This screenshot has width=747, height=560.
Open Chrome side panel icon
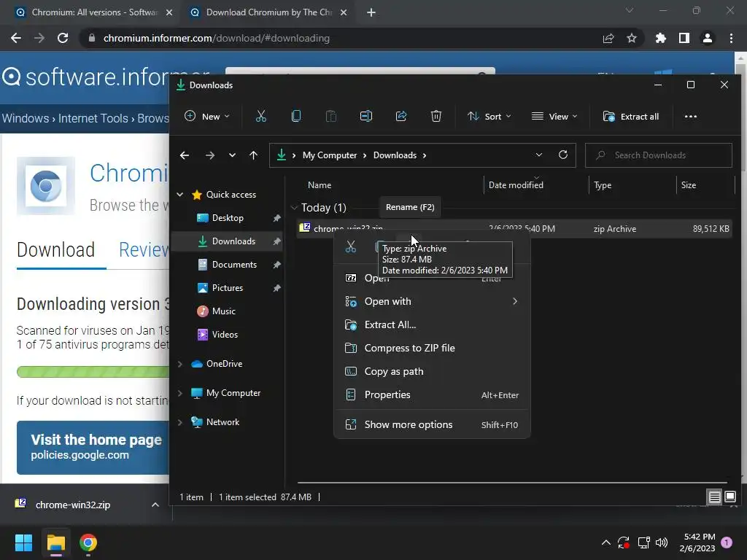pyautogui.click(x=684, y=38)
